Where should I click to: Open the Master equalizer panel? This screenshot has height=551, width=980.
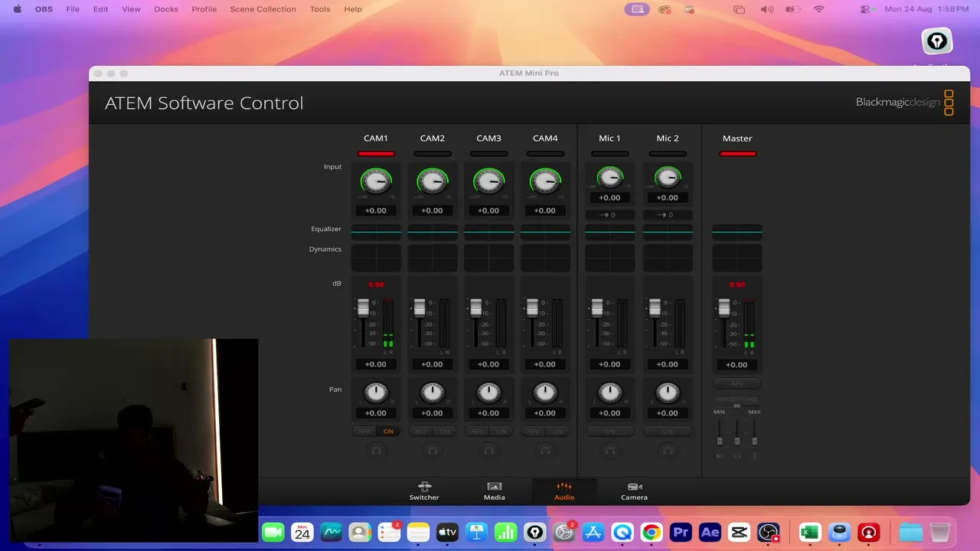click(x=737, y=231)
